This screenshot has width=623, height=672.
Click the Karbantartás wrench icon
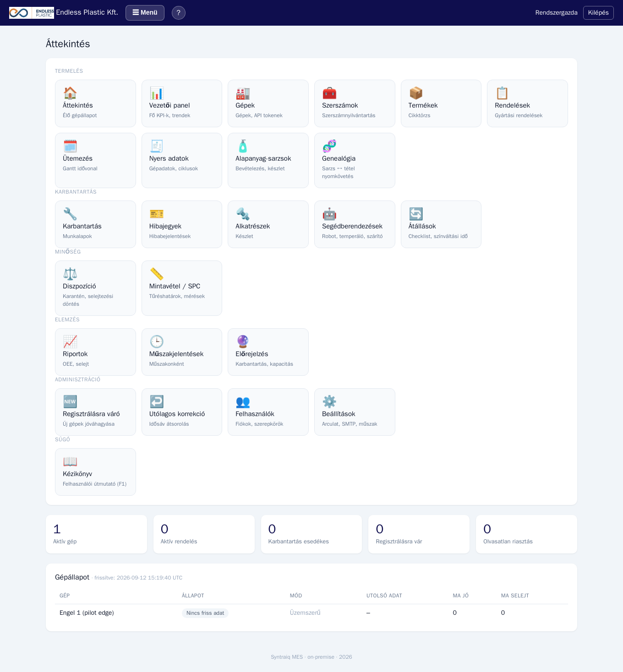click(x=70, y=214)
